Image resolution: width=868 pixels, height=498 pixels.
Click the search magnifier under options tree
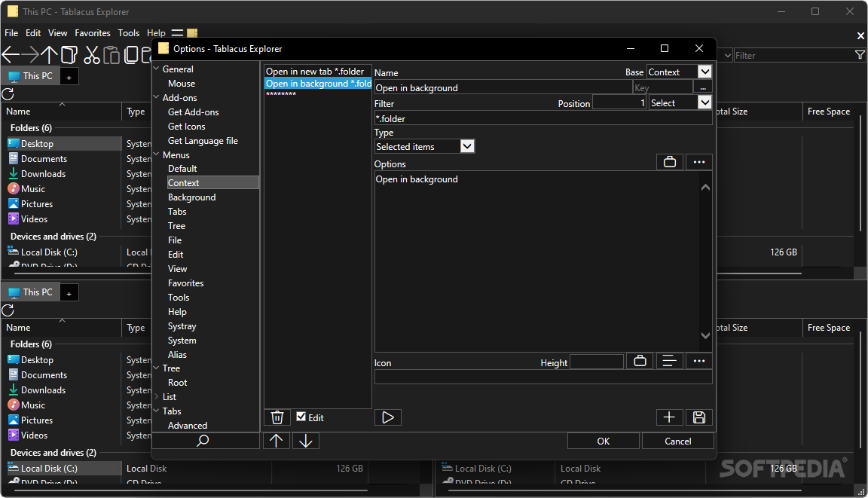click(203, 441)
